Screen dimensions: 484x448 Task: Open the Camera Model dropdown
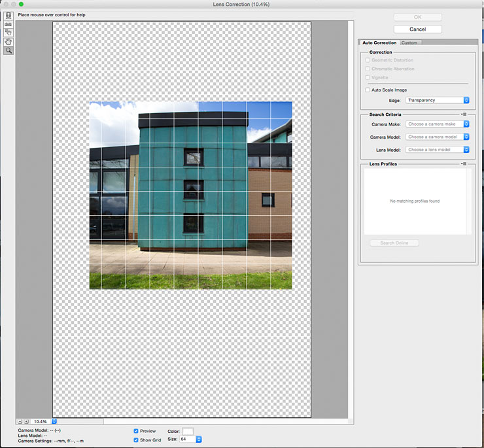point(437,137)
